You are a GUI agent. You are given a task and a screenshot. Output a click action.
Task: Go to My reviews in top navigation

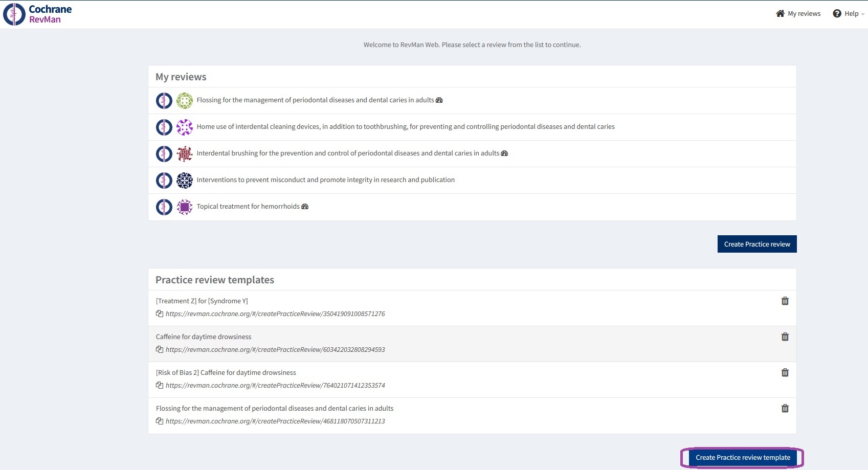click(798, 14)
